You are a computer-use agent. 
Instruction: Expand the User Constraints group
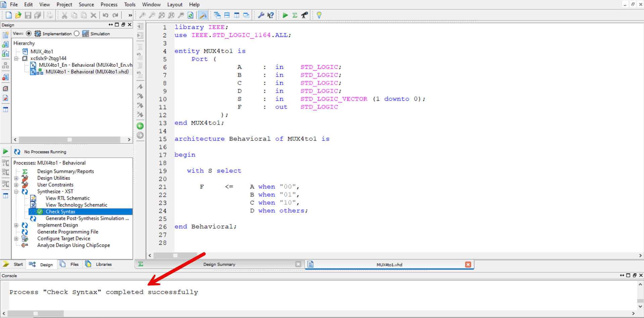[x=16, y=185]
